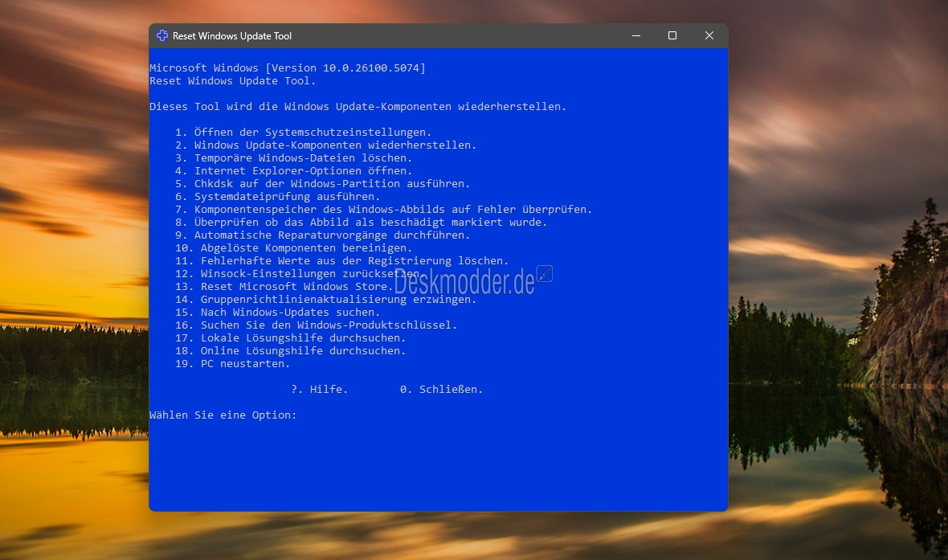Click the 'Wählen Sie eine Option:' prompt
Image resolution: width=948 pixels, height=560 pixels.
coord(223,415)
